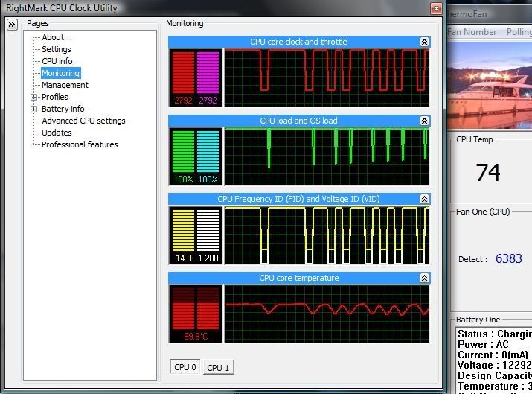532x394 pixels.
Task: Go to the Management page
Action: [65, 85]
